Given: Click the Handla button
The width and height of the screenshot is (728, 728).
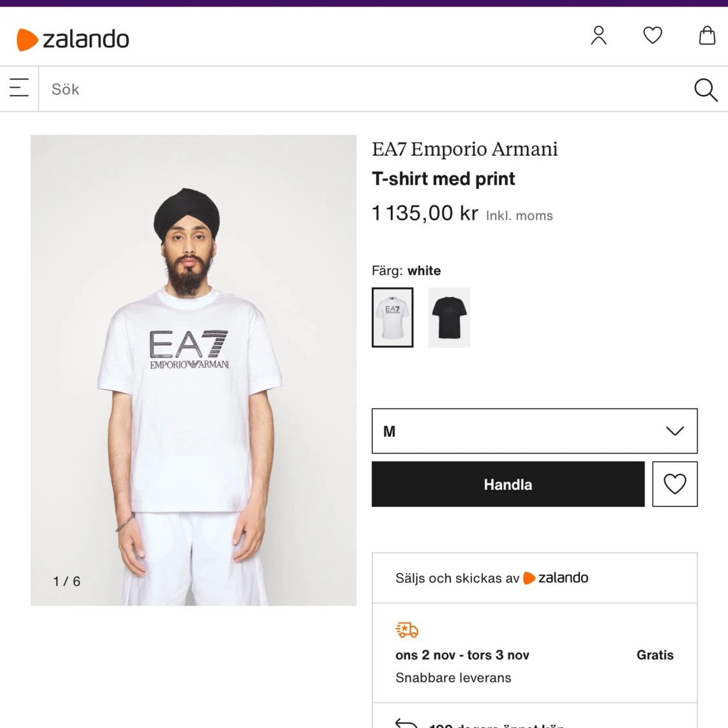Looking at the screenshot, I should tap(508, 483).
